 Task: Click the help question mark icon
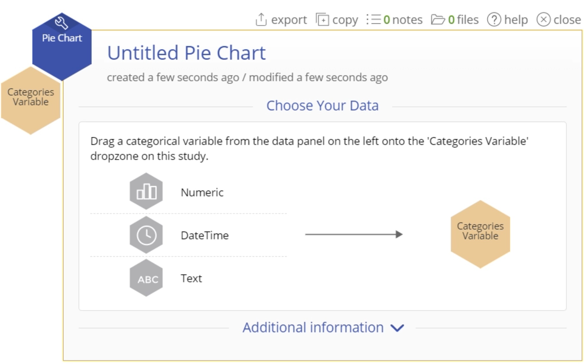point(494,20)
